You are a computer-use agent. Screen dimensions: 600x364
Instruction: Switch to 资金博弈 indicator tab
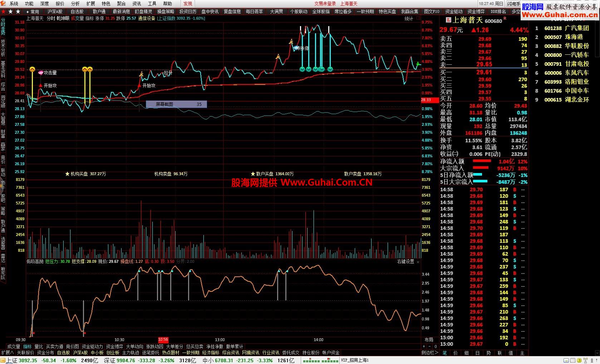point(114,346)
